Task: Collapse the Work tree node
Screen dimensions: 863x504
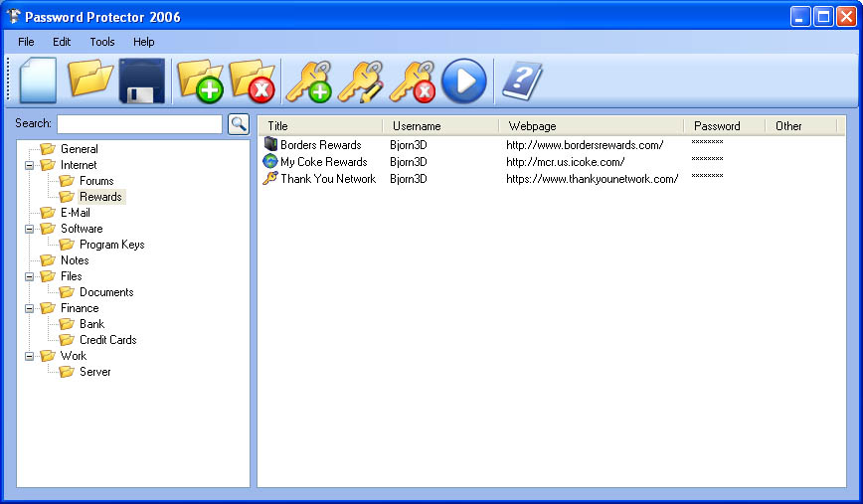Action: pyautogui.click(x=29, y=357)
